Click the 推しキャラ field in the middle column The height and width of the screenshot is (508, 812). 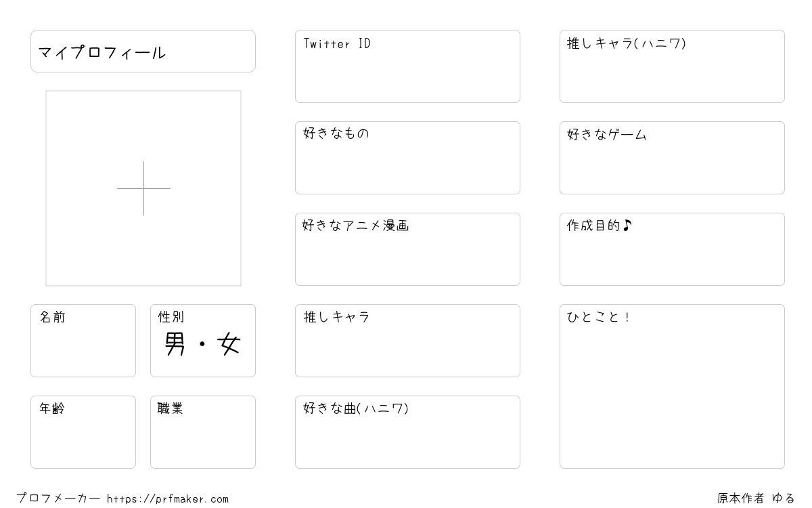point(407,341)
